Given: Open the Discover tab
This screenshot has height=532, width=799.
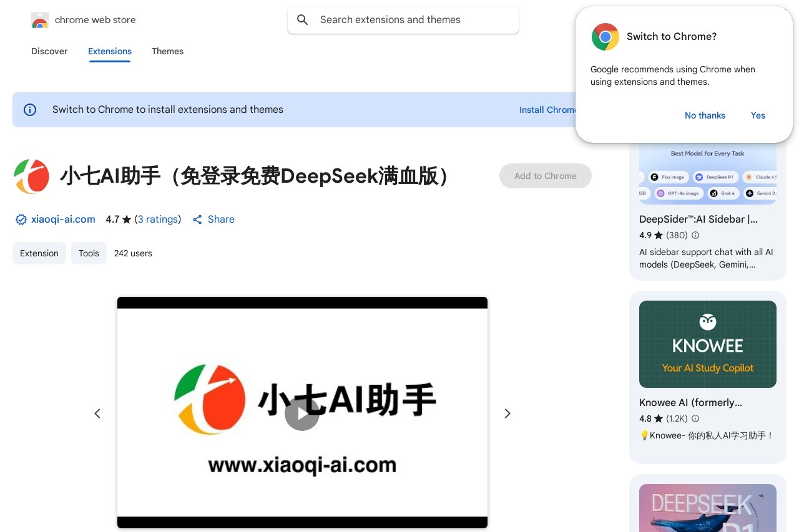Looking at the screenshot, I should 49,51.
